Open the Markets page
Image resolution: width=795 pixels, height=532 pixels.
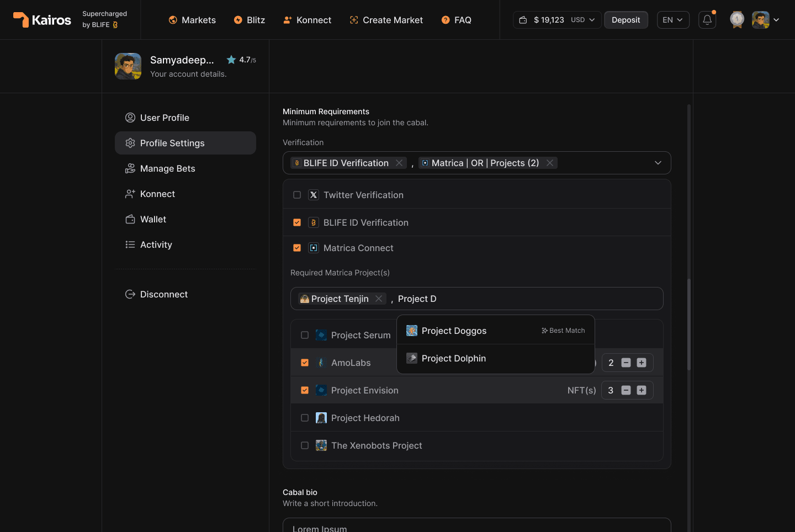coord(192,20)
